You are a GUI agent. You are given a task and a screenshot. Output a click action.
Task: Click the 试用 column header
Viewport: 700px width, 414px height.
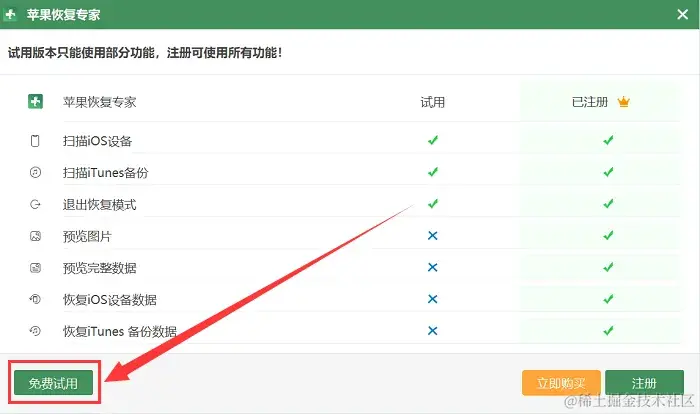[x=433, y=102]
